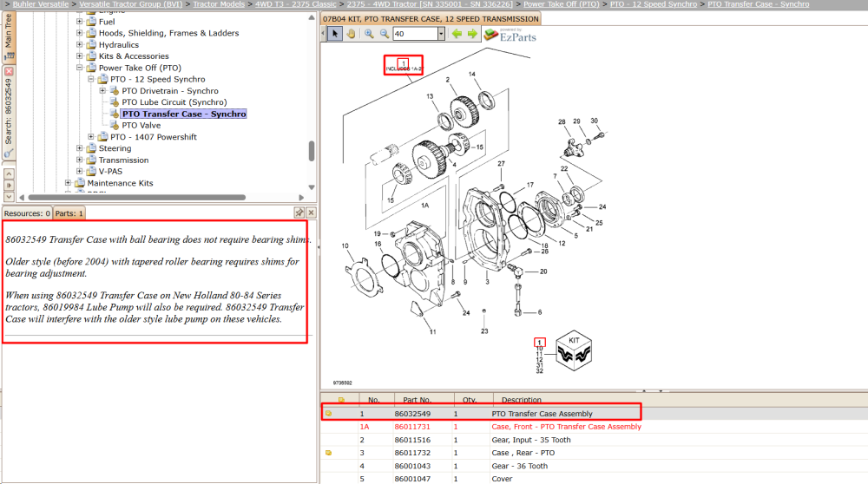Select PTO Lube Circuit (Synchro) tree item
Viewport: 868px width, 484px height.
point(174,102)
